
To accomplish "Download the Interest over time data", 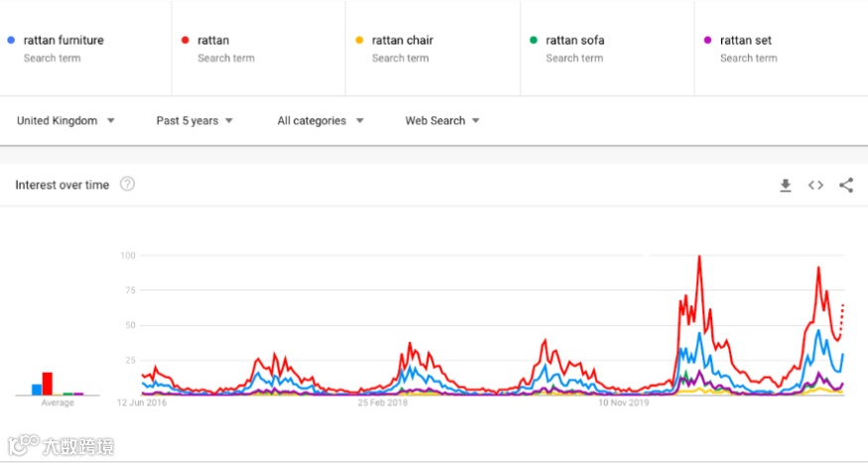I will coord(786,185).
